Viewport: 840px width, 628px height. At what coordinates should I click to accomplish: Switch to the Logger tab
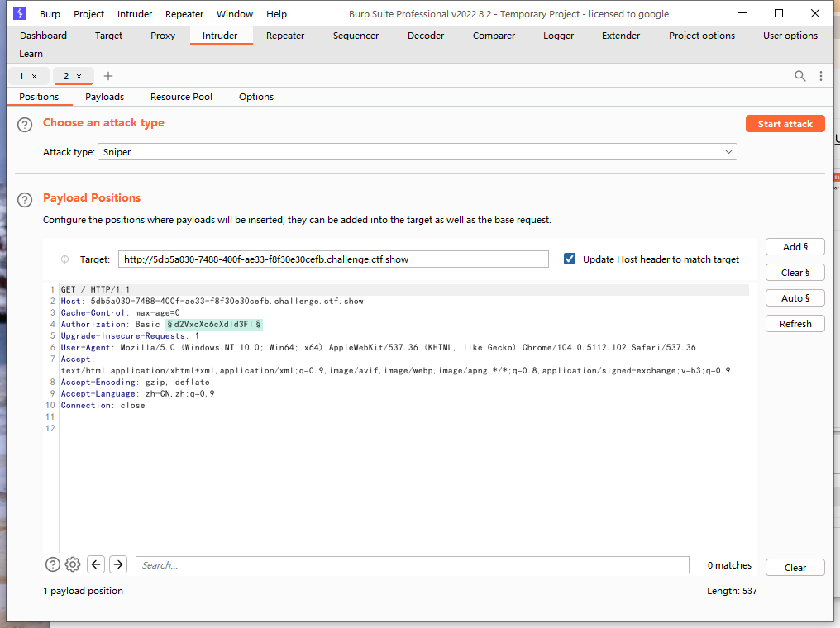tap(559, 36)
